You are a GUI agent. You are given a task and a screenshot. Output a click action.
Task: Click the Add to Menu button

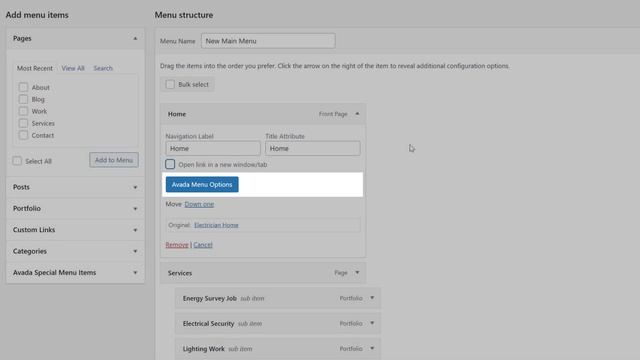pos(114,160)
